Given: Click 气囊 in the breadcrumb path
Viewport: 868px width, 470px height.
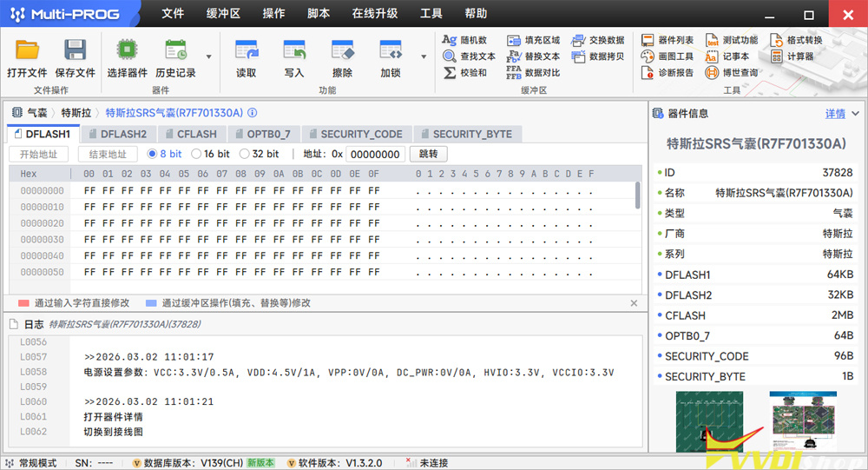Looking at the screenshot, I should click(36, 113).
